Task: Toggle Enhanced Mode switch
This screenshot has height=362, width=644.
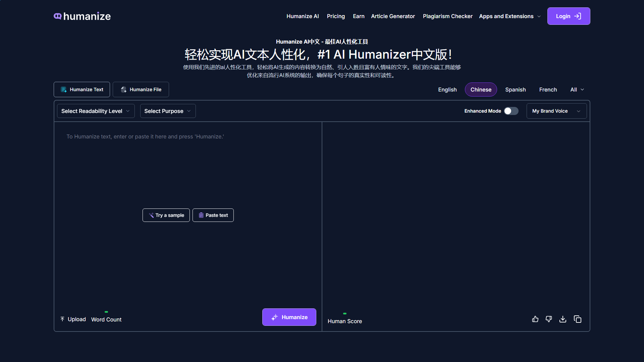Action: pos(511,111)
